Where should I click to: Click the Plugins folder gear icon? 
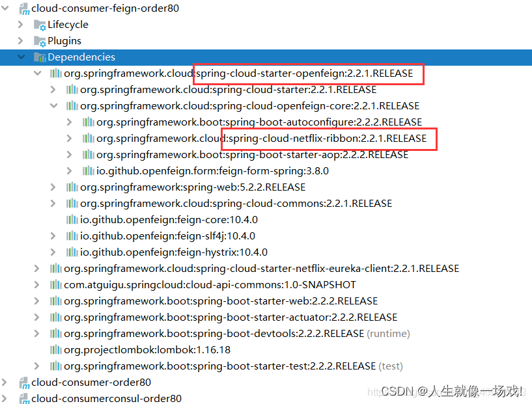pyautogui.click(x=40, y=42)
